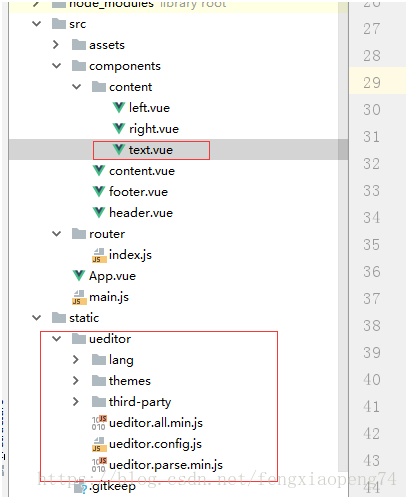Click the Vue icon of text.vue
The width and height of the screenshot is (408, 499).
coord(119,150)
